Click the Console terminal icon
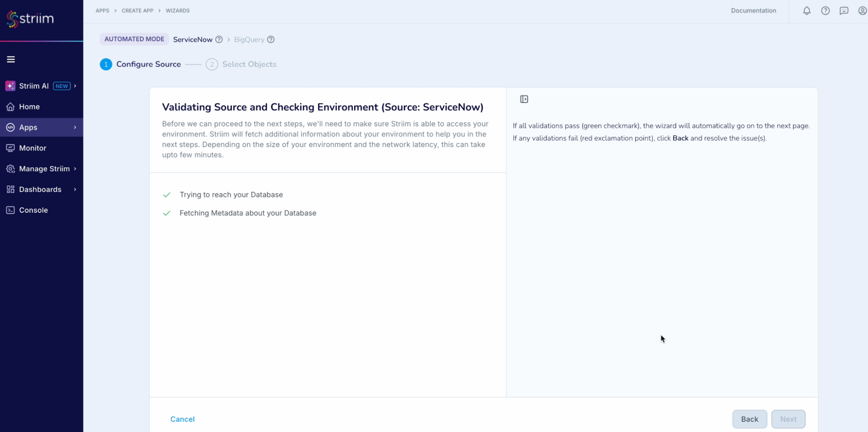This screenshot has width=868, height=432. (x=10, y=210)
